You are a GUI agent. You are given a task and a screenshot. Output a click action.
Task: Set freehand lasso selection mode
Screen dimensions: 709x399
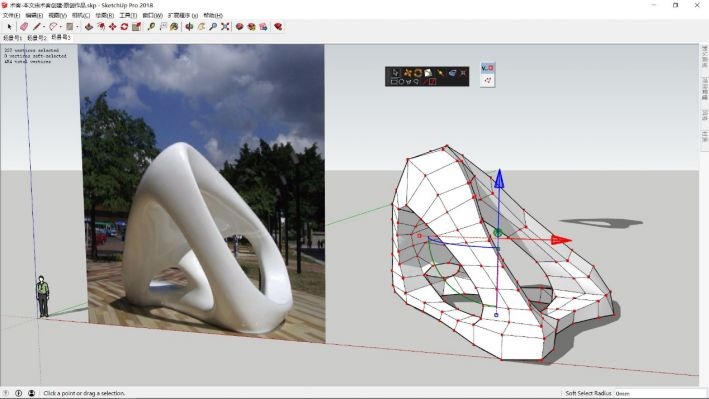click(416, 82)
